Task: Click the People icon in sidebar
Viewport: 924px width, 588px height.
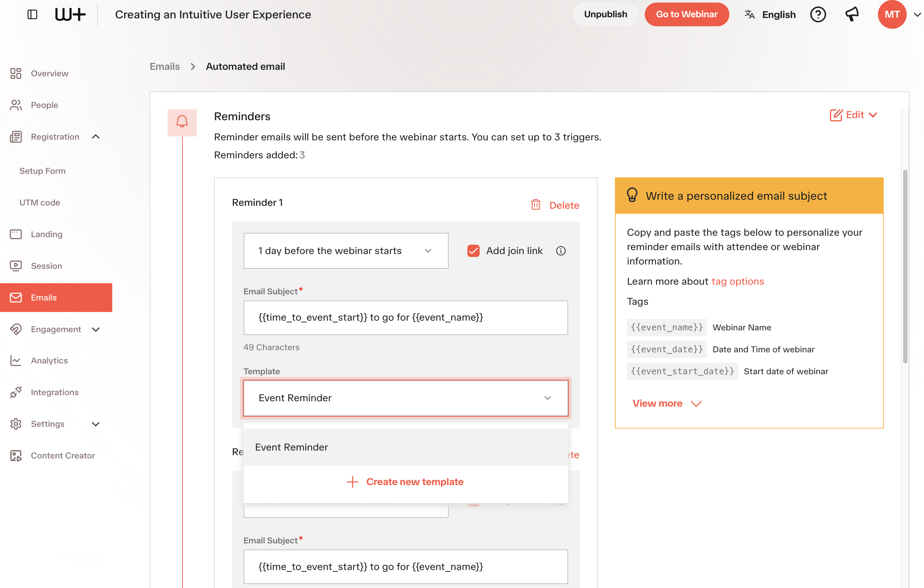Action: coord(16,105)
